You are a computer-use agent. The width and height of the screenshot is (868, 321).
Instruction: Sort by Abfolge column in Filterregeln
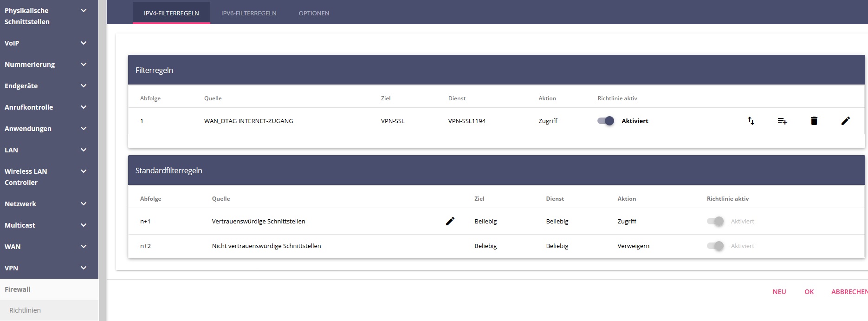(x=150, y=98)
